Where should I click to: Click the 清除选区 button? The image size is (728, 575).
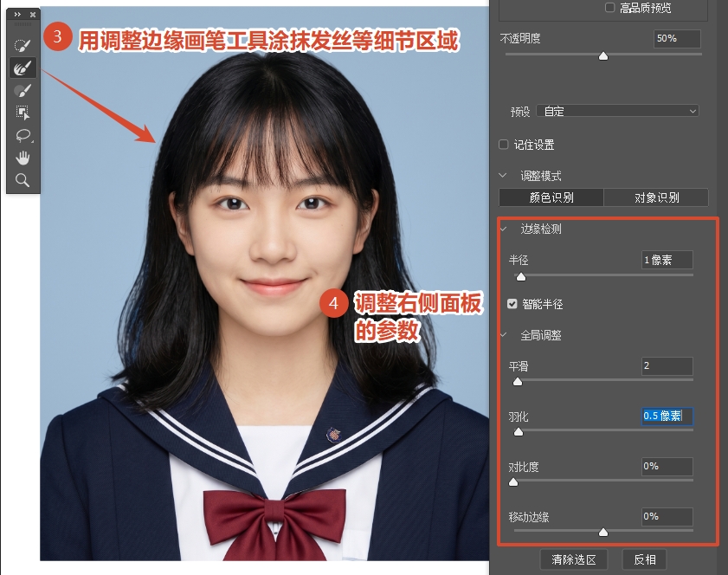(575, 559)
